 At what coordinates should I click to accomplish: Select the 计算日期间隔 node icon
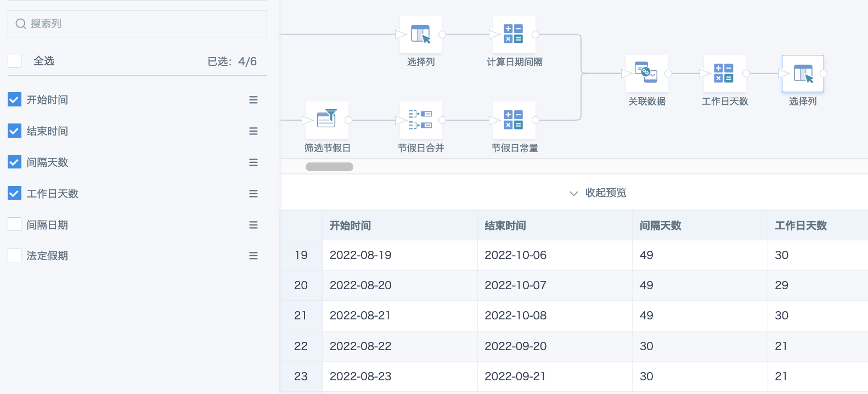pyautogui.click(x=514, y=34)
